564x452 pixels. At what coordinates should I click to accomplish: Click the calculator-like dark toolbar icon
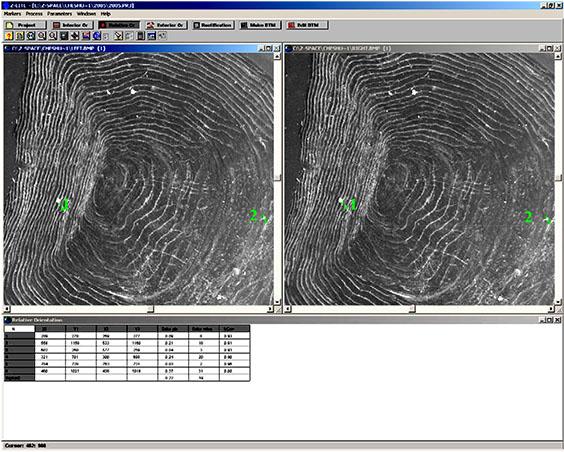pos(141,36)
